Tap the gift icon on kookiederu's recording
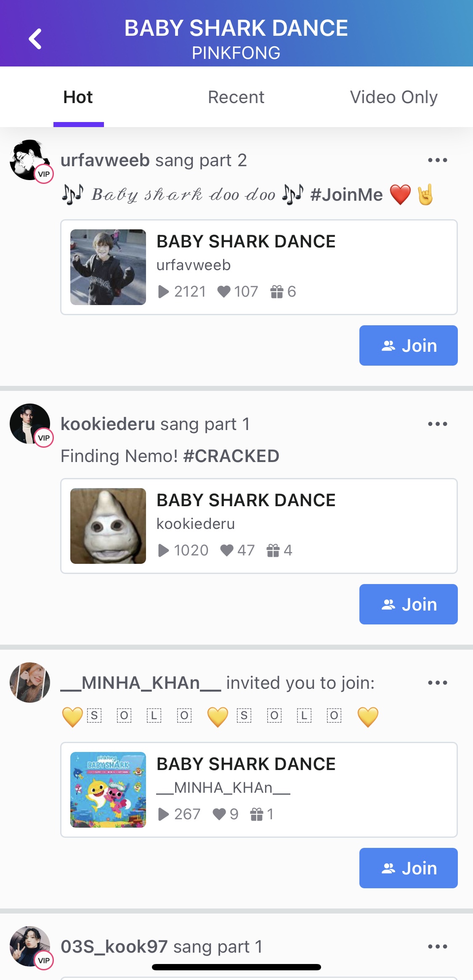The image size is (473, 980). point(273,550)
